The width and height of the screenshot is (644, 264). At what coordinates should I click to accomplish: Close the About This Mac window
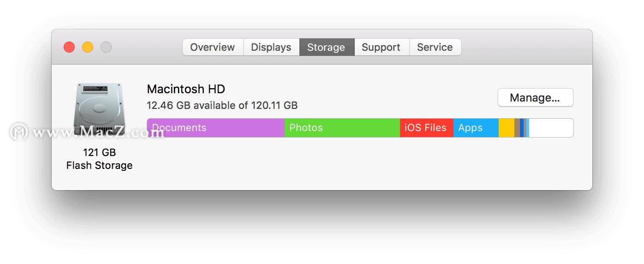point(69,47)
